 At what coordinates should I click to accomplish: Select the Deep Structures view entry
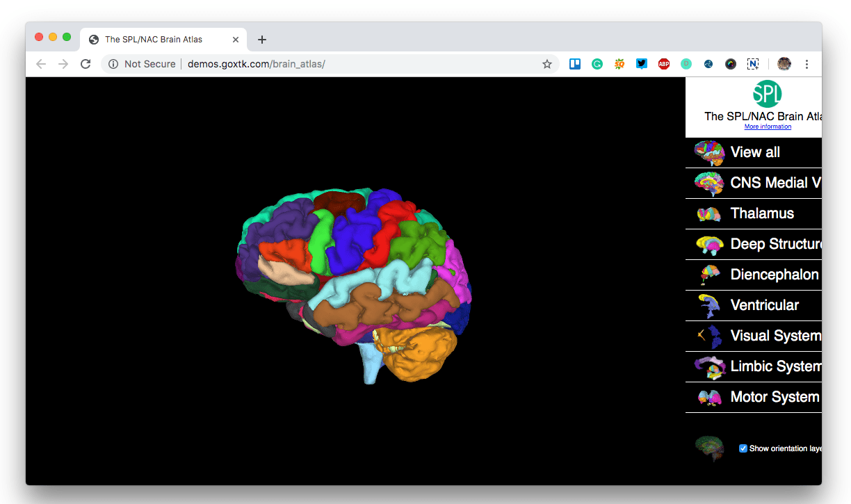click(754, 244)
